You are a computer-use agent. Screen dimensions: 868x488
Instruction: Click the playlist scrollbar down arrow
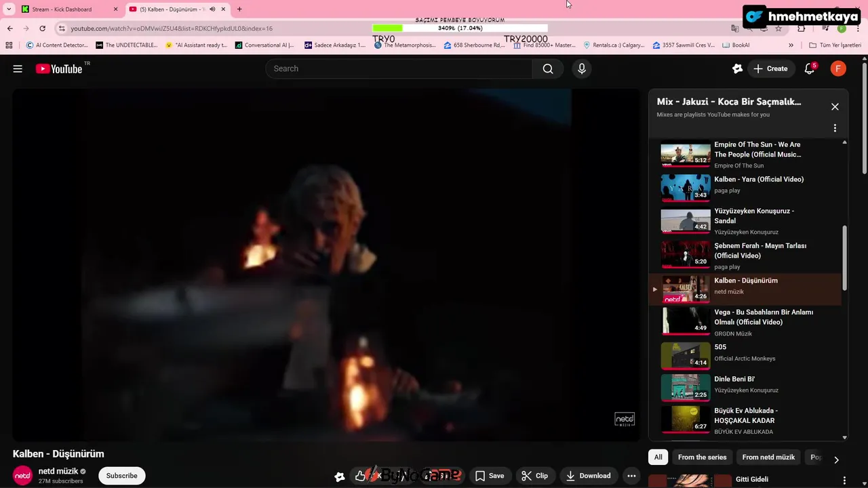[x=844, y=438]
